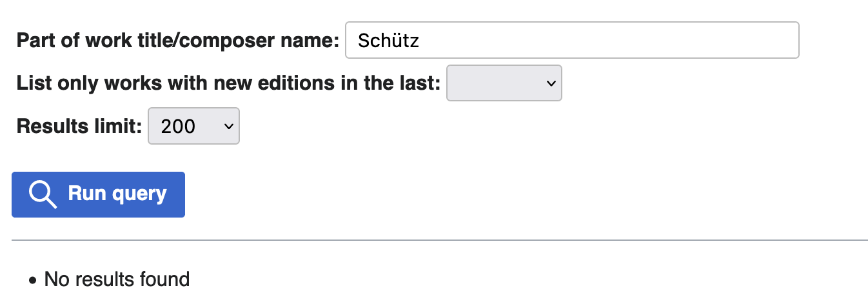This screenshot has height=306, width=868.
Task: Open the new editions time period dropdown
Action: tap(504, 83)
